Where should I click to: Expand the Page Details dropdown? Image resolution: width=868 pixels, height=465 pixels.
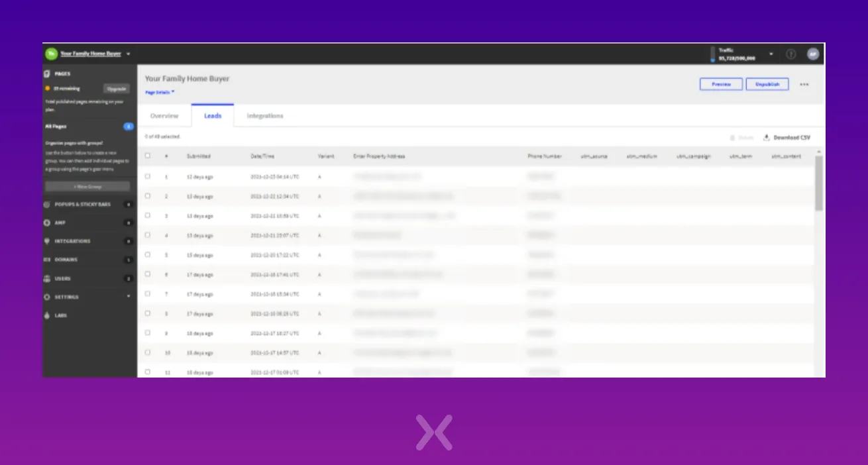(x=160, y=92)
